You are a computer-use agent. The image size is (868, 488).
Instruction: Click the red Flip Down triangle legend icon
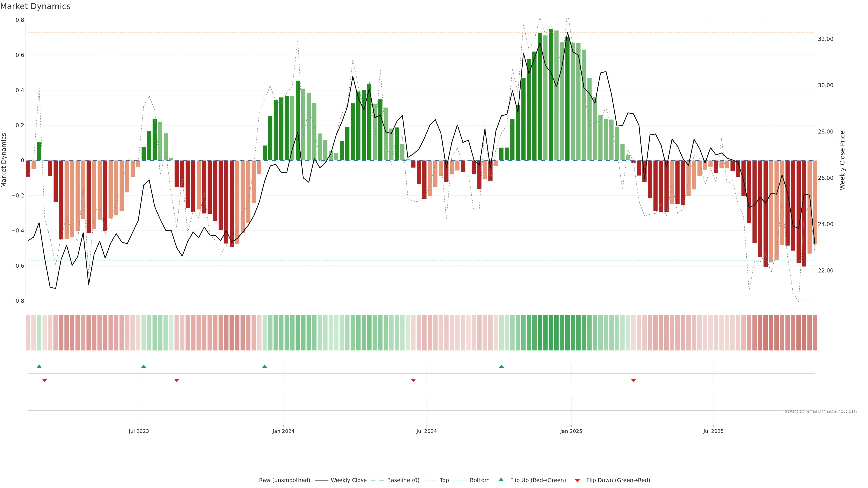pos(577,480)
